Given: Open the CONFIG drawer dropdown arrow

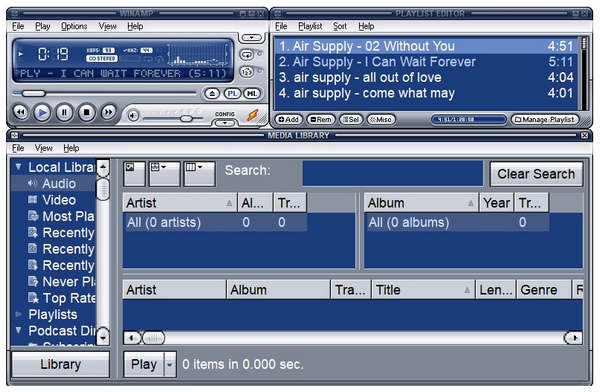Looking at the screenshot, I should coord(225,123).
